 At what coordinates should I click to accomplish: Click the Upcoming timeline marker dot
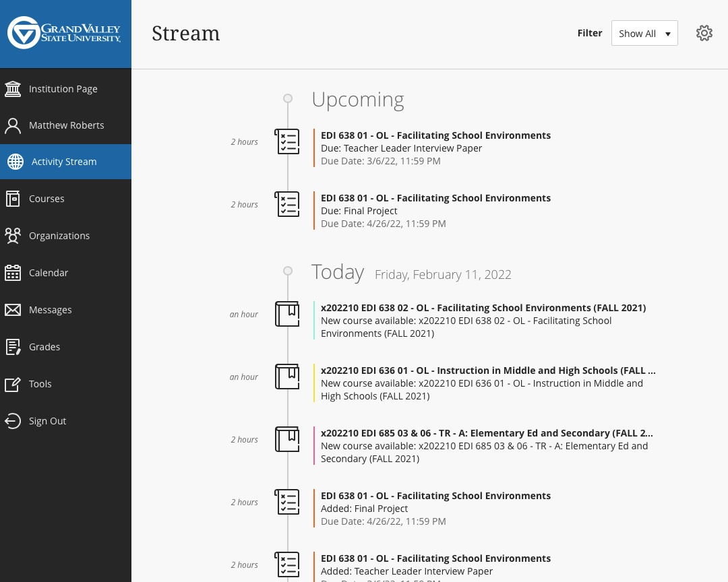(x=288, y=98)
